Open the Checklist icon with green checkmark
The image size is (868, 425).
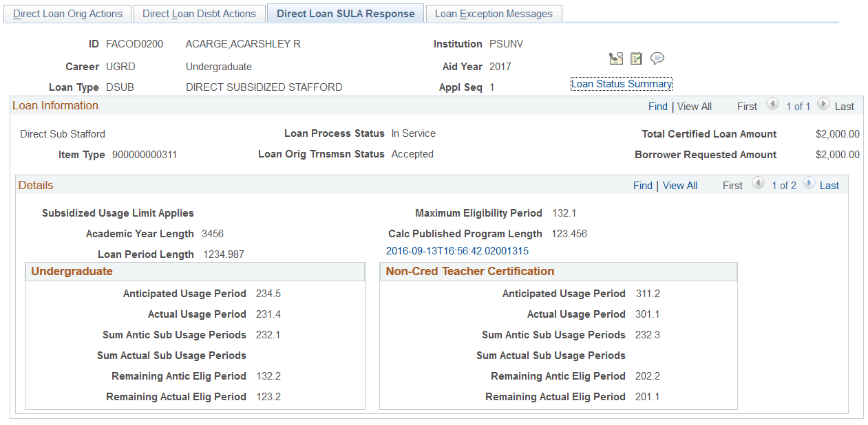click(636, 58)
